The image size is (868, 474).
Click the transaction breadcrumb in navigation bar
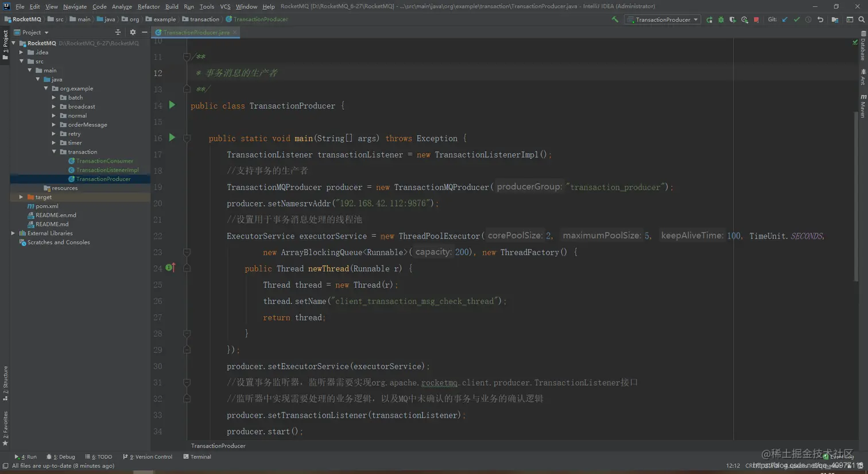point(200,19)
